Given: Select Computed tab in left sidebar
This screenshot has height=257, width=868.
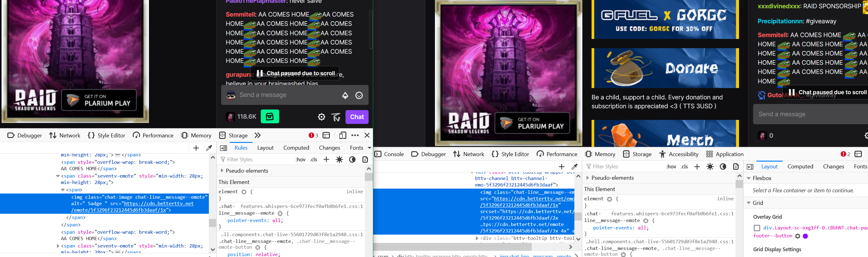Looking at the screenshot, I should tap(296, 148).
